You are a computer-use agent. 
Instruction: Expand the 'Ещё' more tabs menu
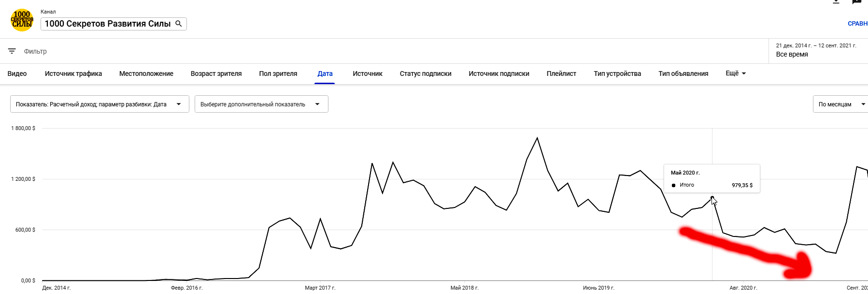(x=736, y=73)
